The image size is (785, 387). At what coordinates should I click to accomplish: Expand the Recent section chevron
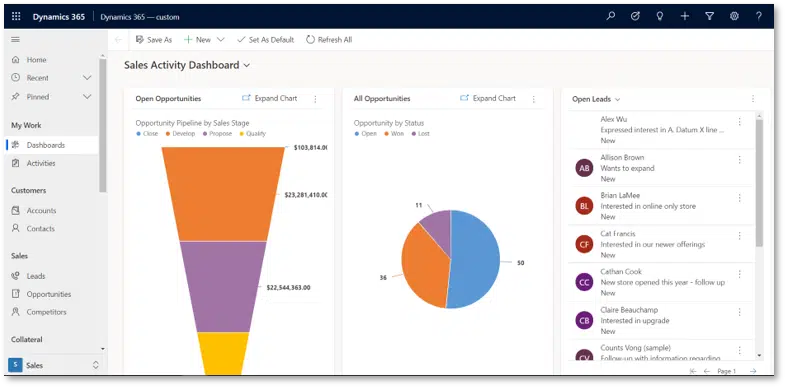point(87,78)
